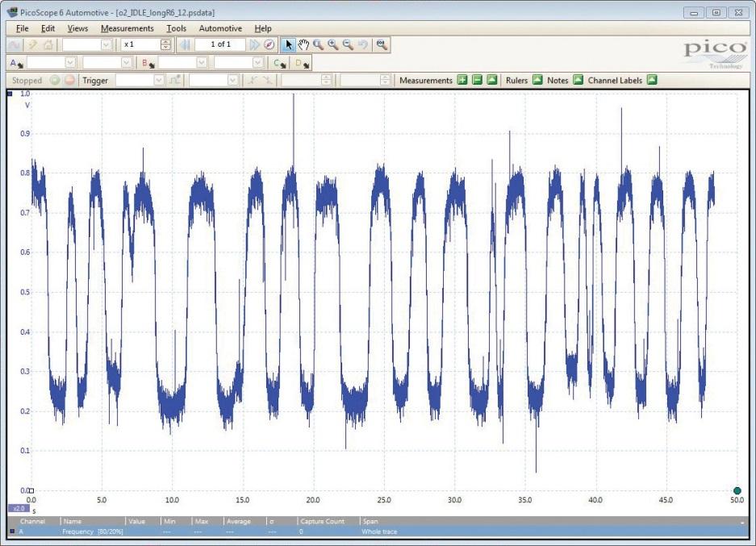This screenshot has width=756, height=546.
Task: Click the Average column header
Action: click(239, 522)
